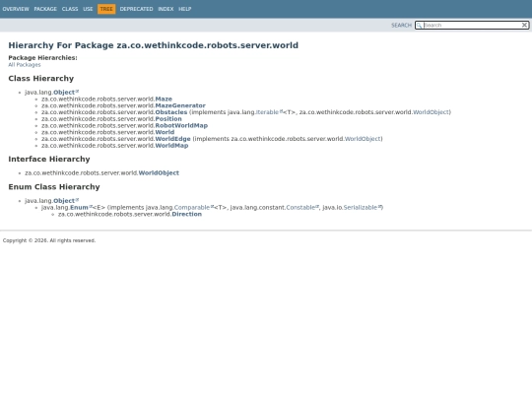Click the Package Hierarchies label
This screenshot has width=532, height=399.
tap(42, 58)
